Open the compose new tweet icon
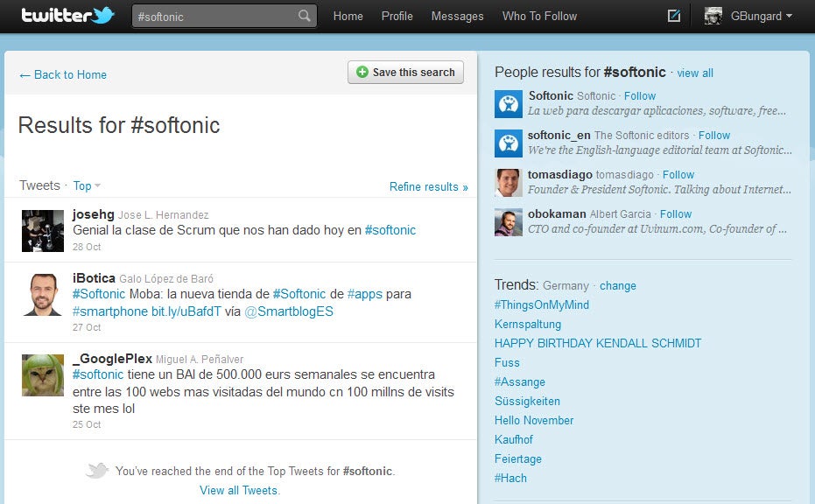The image size is (815, 504). (x=673, y=16)
